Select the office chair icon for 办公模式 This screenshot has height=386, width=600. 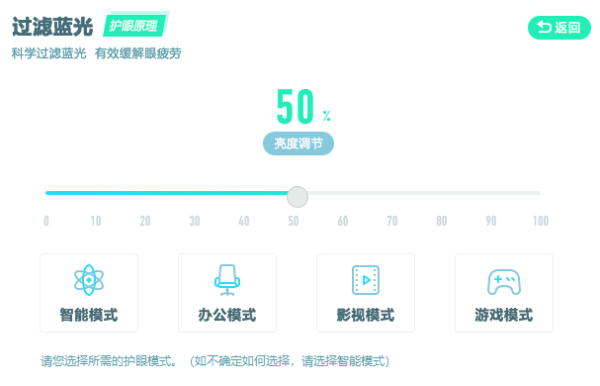pyautogui.click(x=227, y=280)
